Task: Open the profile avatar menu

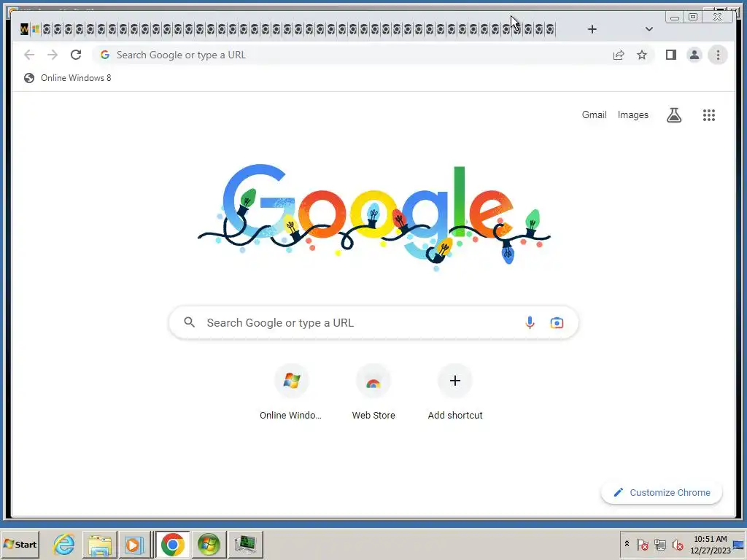Action: [694, 55]
